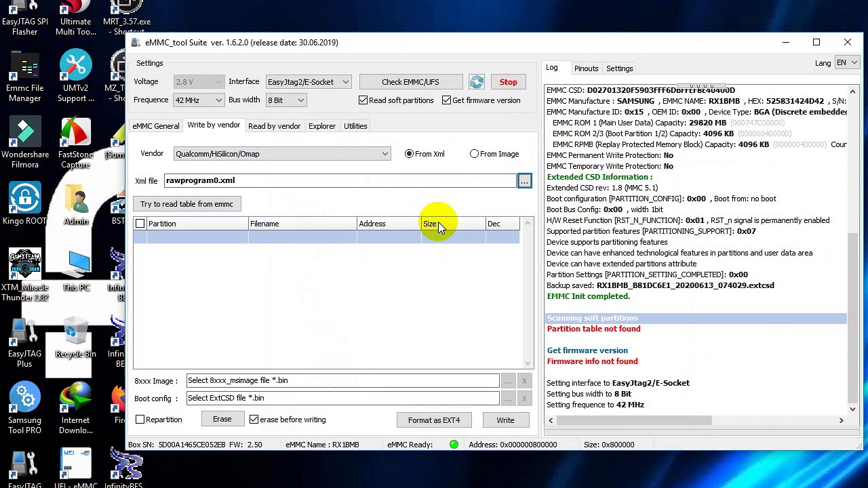Viewport: 868px width, 488px height.
Task: Click the log scroll down arrow
Action: coord(852,409)
